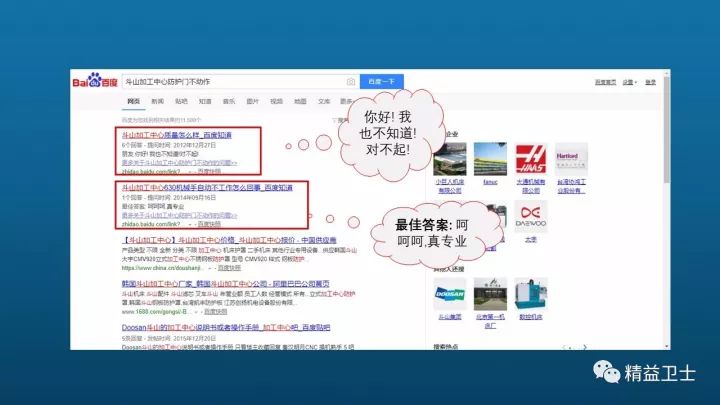Image resolution: width=720 pixels, height=405 pixels.
Task: Click https://www.china.cn green URL text
Action: [x=163, y=268]
